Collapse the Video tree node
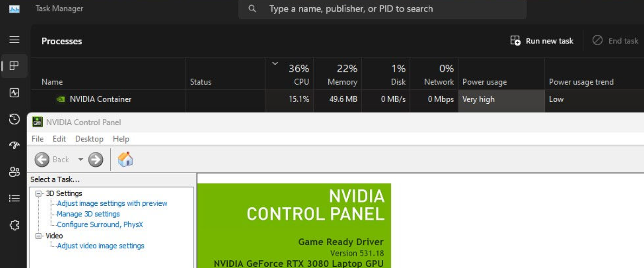 pos(39,236)
